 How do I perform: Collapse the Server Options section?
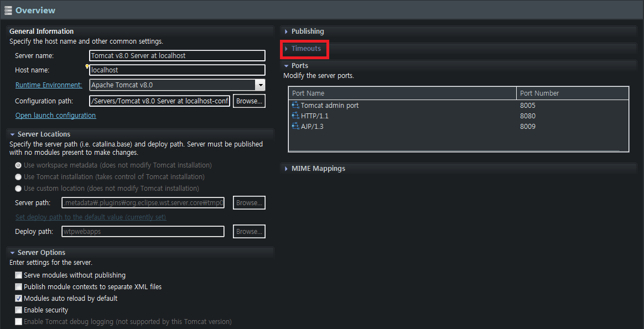12,253
